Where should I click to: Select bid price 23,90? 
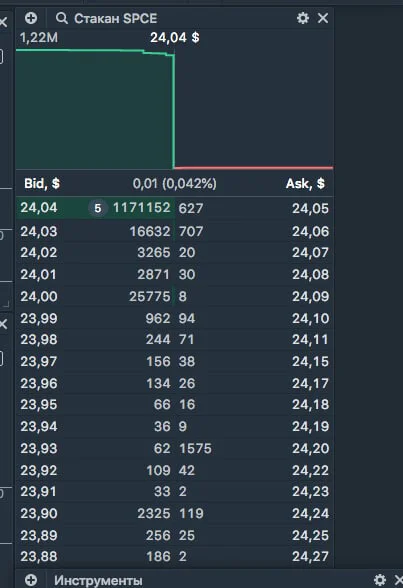[x=39, y=514]
